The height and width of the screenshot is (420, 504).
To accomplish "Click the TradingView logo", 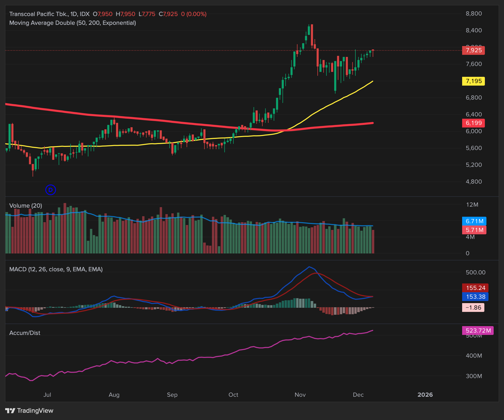I will click(29, 410).
